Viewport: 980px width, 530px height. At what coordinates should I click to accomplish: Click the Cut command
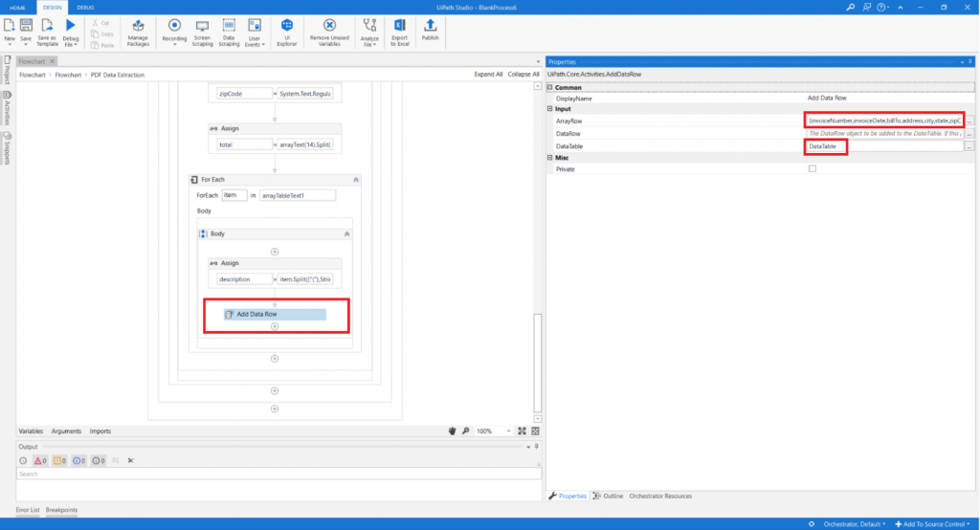101,23
